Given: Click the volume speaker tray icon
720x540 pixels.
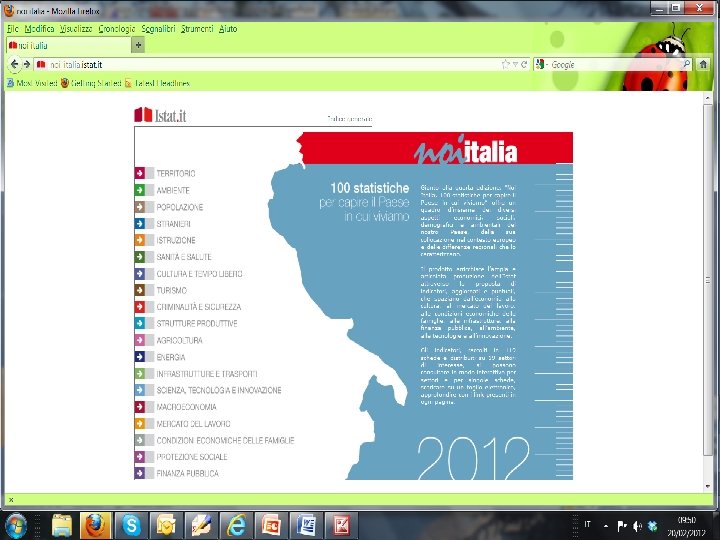Looking at the screenshot, I should coord(637,526).
